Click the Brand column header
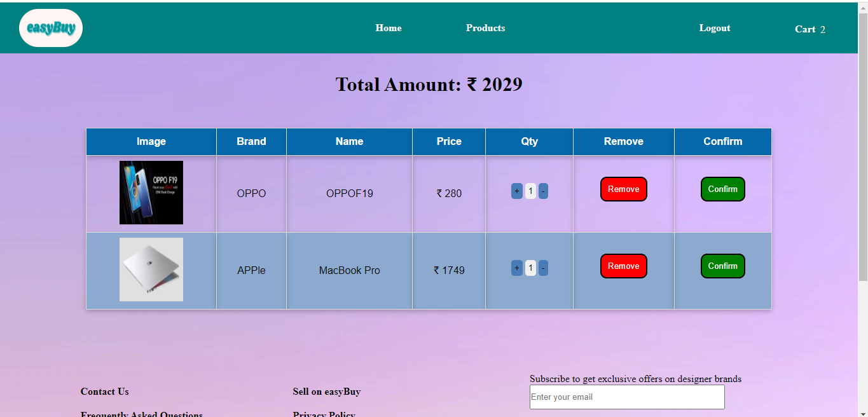This screenshot has width=868, height=417. pyautogui.click(x=251, y=142)
